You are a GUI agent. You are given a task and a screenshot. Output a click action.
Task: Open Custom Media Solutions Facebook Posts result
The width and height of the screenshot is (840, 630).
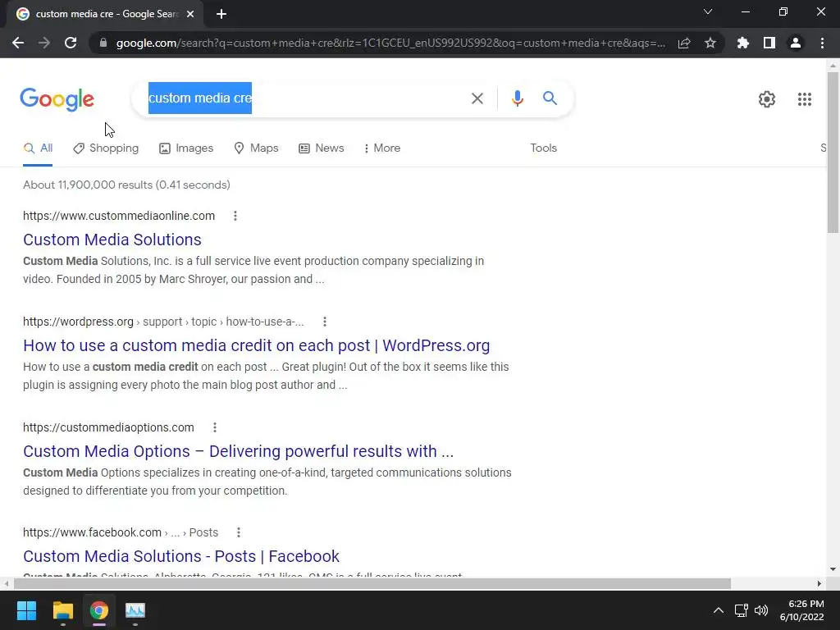tap(181, 556)
